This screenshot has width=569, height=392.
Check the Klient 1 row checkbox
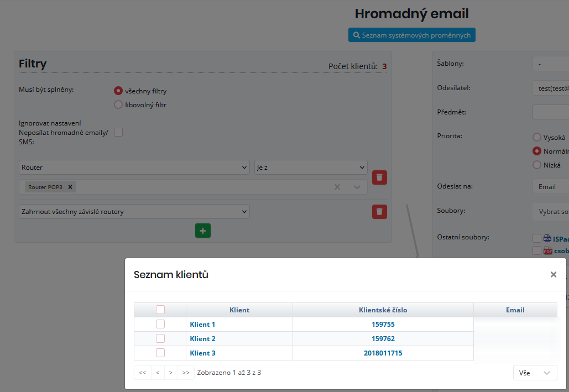(x=160, y=324)
